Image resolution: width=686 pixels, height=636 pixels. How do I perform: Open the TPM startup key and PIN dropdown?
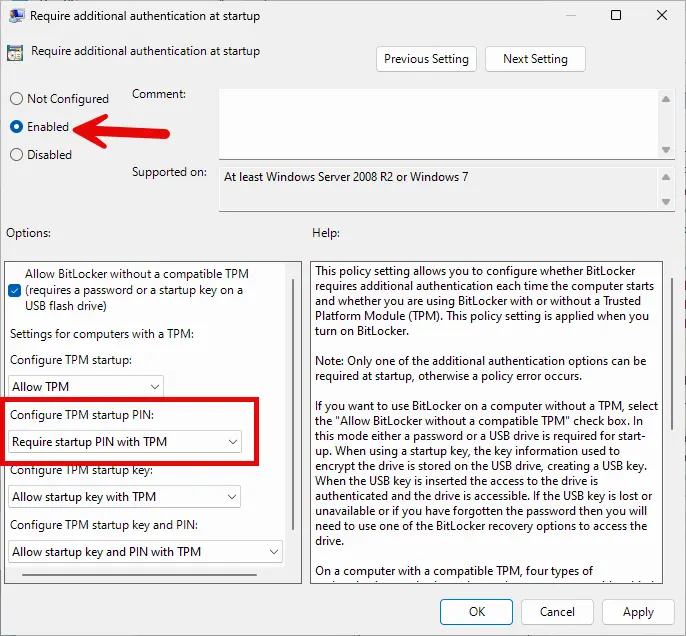(x=145, y=552)
